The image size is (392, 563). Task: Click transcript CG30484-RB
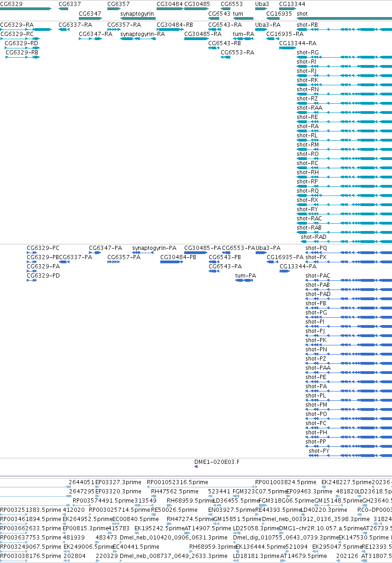[175, 24]
